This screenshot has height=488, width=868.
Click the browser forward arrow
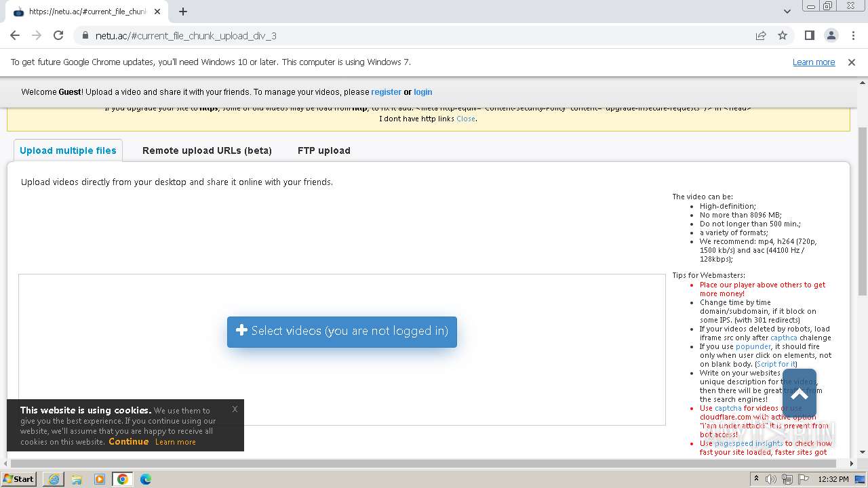[x=37, y=36]
